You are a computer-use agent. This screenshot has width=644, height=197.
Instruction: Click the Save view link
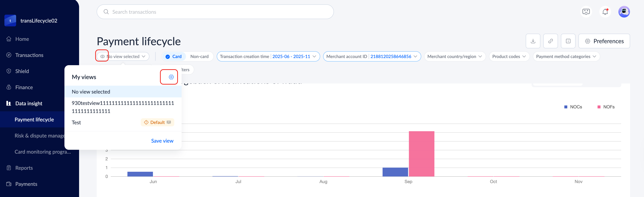pos(162,141)
